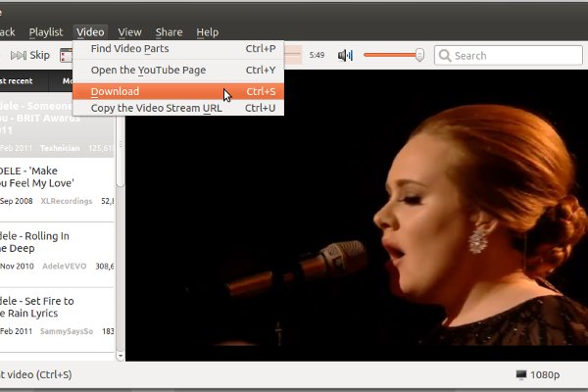Screen dimensions: 588x392
Task: Open the Help menu
Action: tap(208, 32)
